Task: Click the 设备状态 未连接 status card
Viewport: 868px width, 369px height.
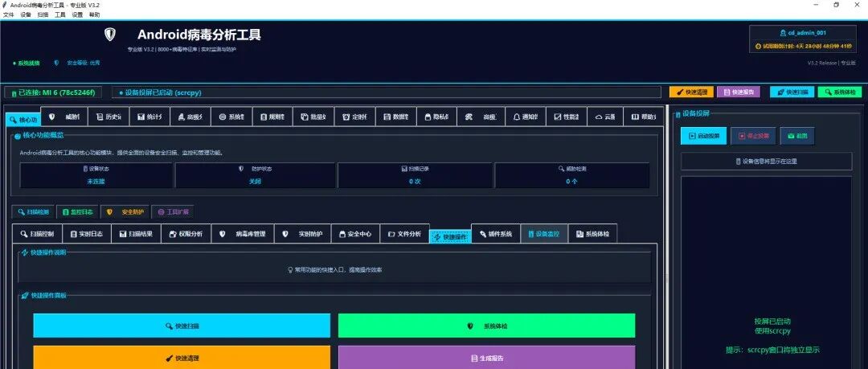Action: tap(96, 175)
